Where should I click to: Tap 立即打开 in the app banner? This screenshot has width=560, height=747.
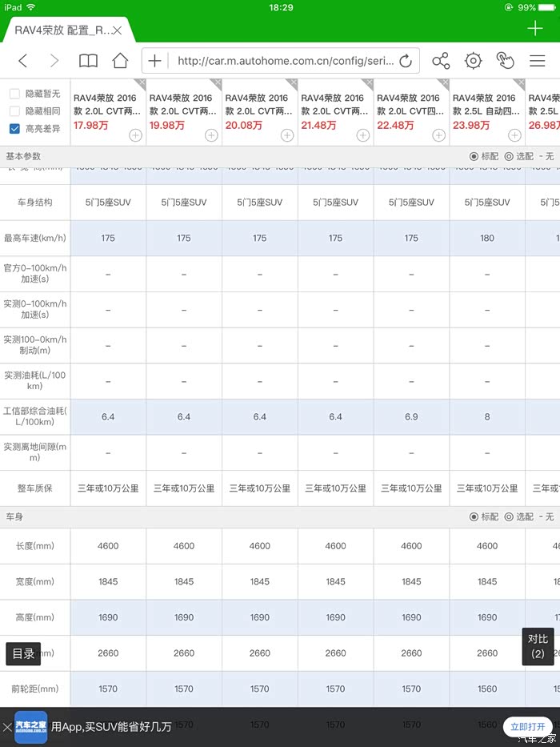[x=528, y=727]
